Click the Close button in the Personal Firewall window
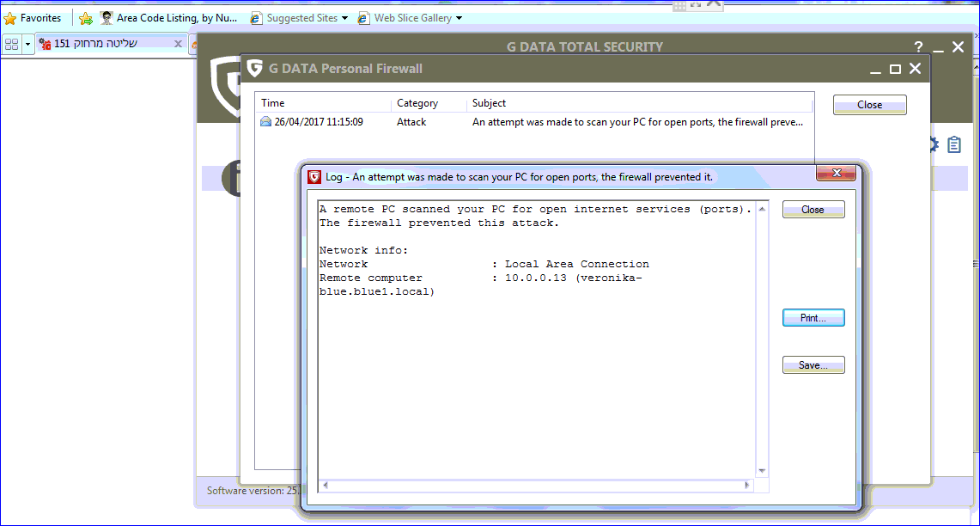The height and width of the screenshot is (526, 980). coord(869,105)
